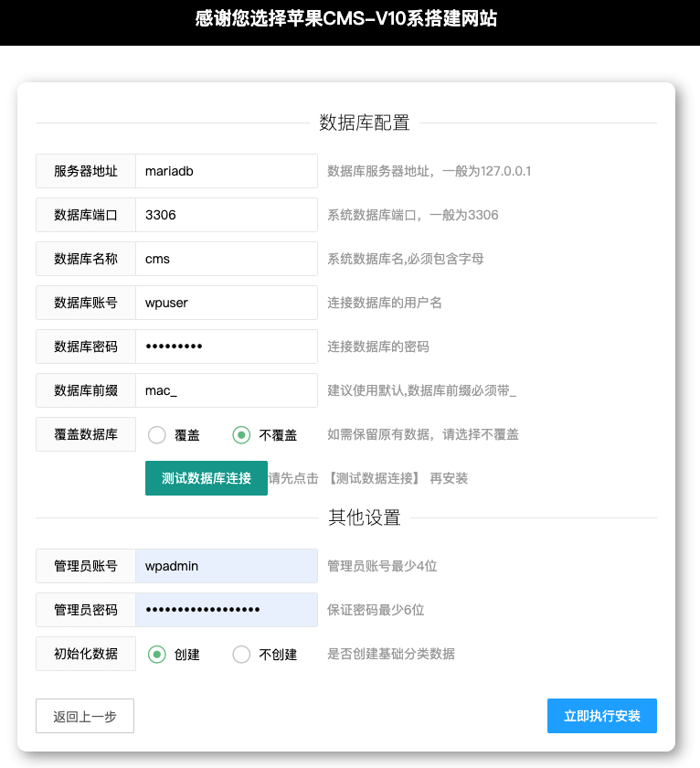Click hint text mentioning 127.0.0.1

click(429, 171)
